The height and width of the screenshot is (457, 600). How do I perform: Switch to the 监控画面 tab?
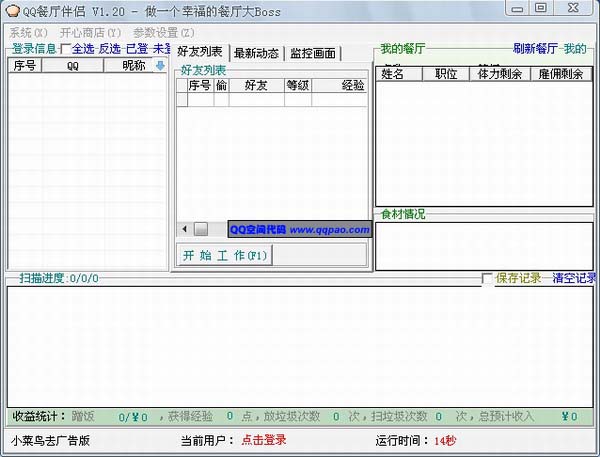pos(313,53)
